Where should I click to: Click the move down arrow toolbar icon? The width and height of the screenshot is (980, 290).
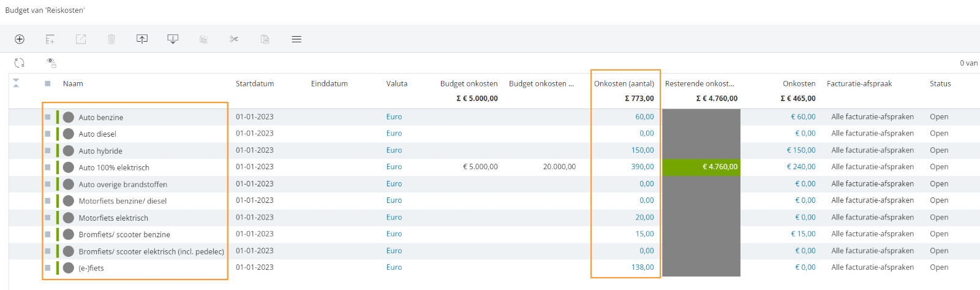173,39
